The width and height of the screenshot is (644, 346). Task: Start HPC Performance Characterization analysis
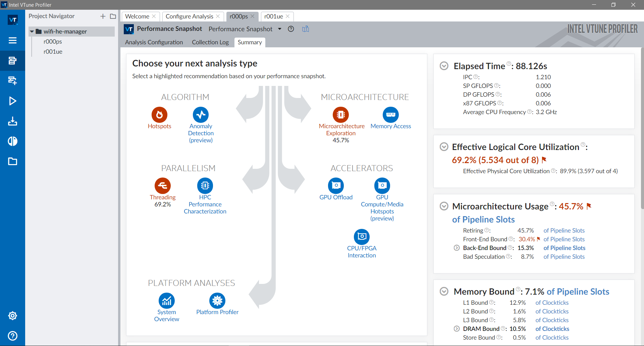[x=205, y=185]
